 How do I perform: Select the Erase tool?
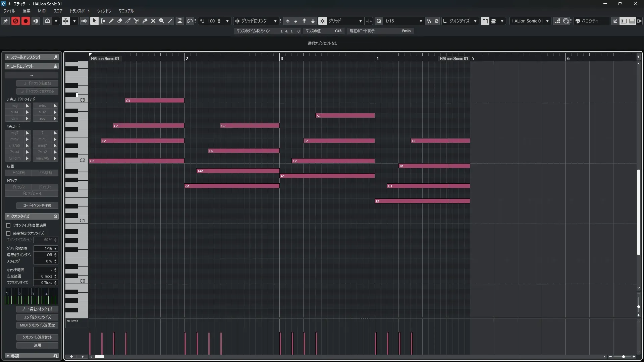pos(120,21)
